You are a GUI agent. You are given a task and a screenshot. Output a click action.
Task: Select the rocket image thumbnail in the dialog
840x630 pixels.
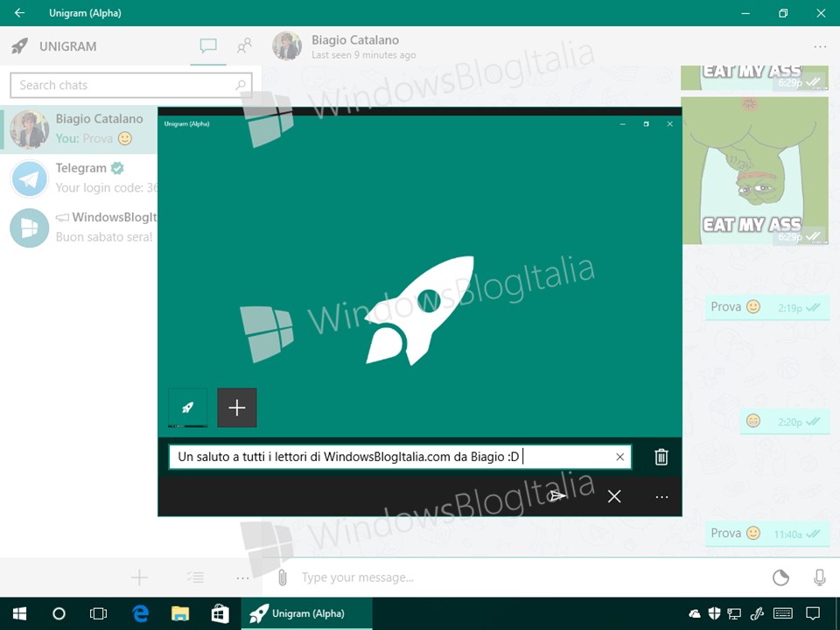pos(187,408)
